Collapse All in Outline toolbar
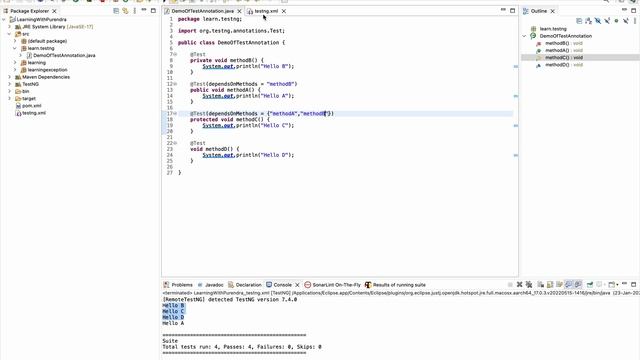The height and width of the screenshot is (360, 640). (x=579, y=21)
